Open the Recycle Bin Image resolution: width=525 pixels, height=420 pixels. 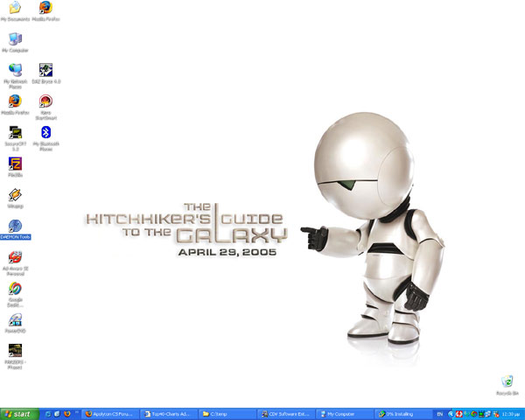click(x=506, y=382)
